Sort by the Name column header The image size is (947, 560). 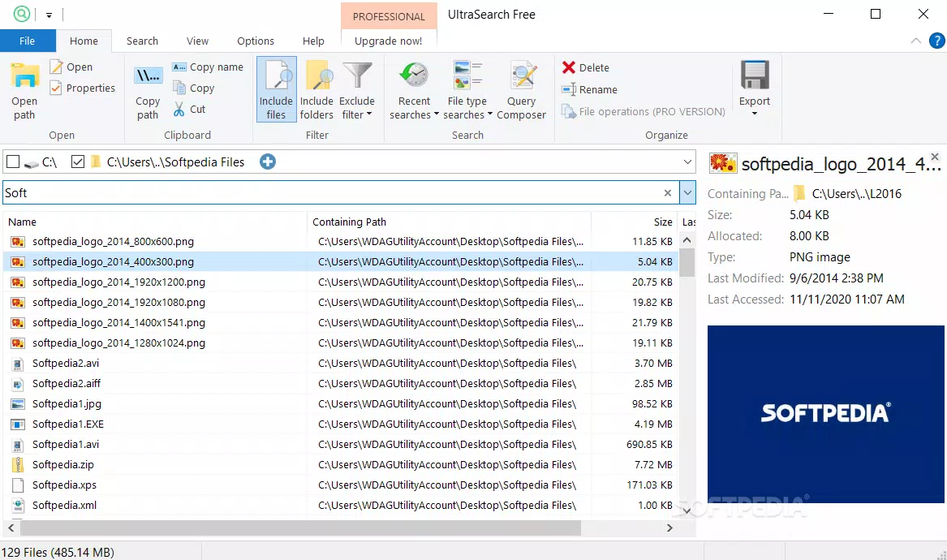point(155,222)
